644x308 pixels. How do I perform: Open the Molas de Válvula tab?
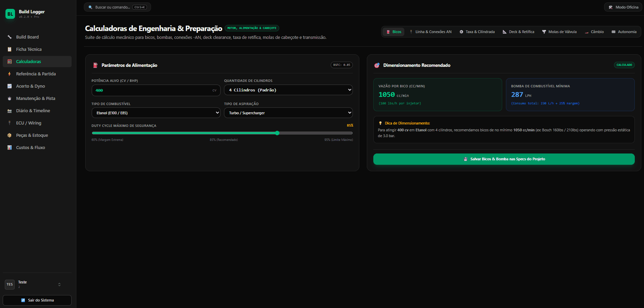pos(559,32)
